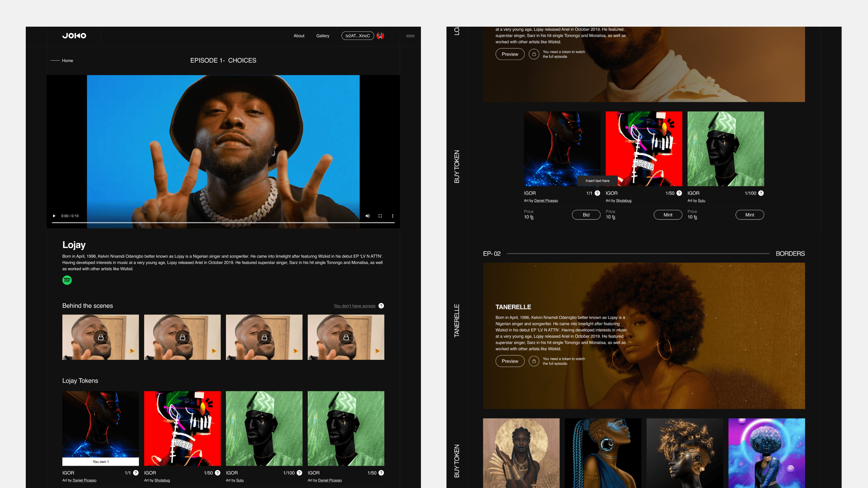
Task: Open the 'Art by Shutabug' artist link
Action: tap(162, 480)
